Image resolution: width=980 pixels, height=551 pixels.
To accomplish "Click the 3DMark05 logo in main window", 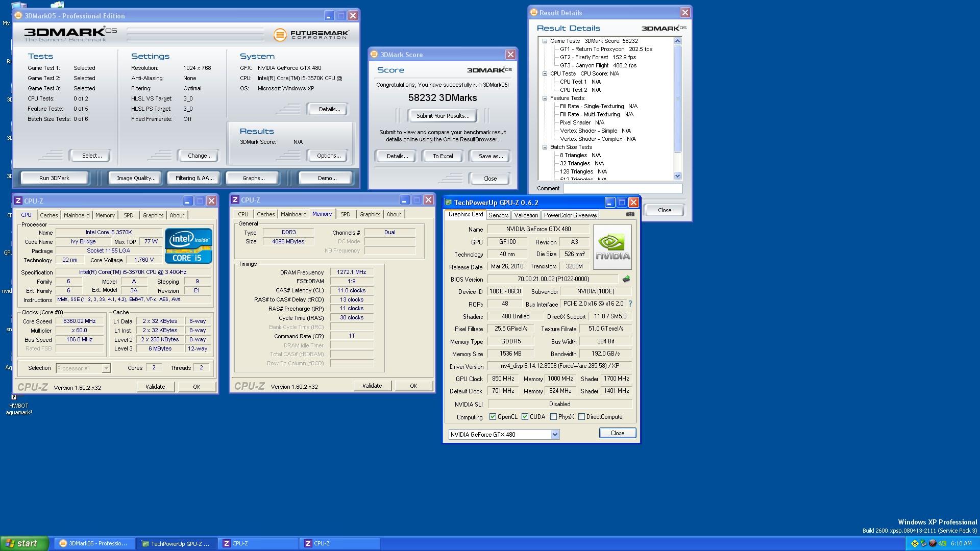I will (70, 34).
